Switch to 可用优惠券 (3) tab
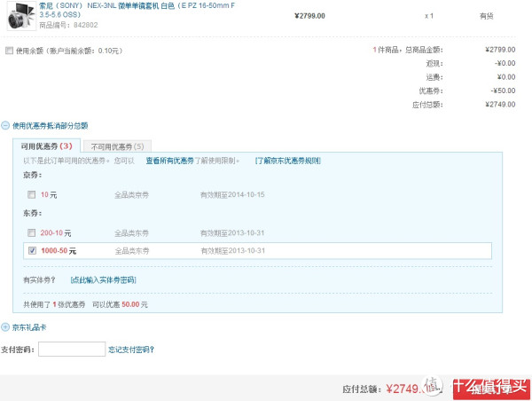The image size is (532, 401). [x=46, y=146]
